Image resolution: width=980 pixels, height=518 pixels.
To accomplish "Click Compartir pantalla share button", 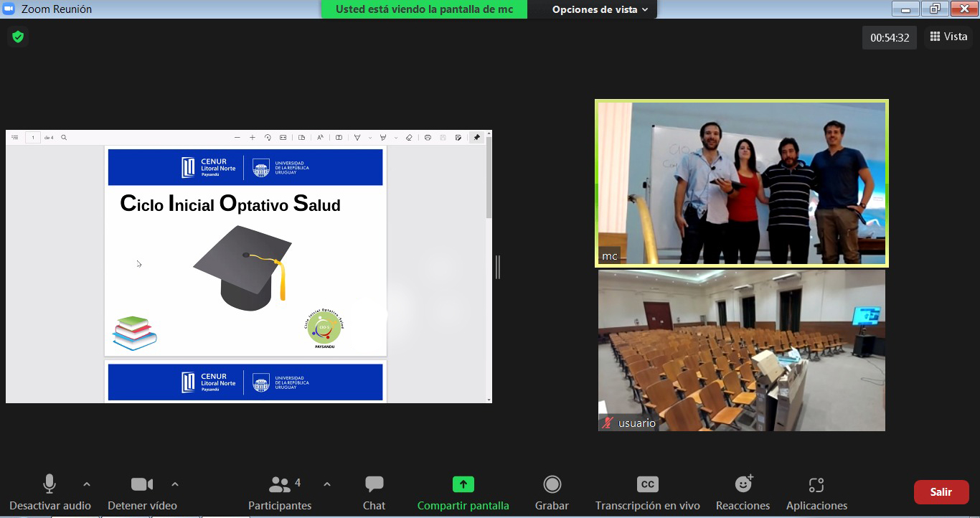I will coord(463,492).
